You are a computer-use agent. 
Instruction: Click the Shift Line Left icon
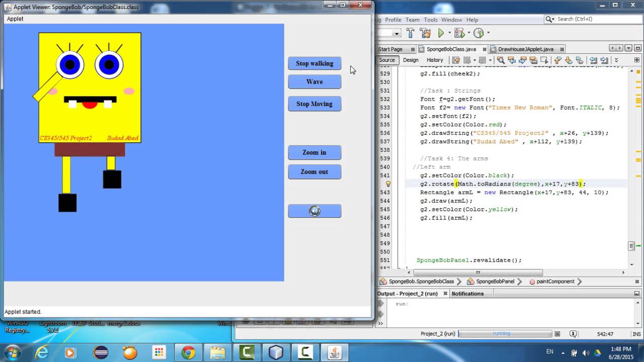594,60
